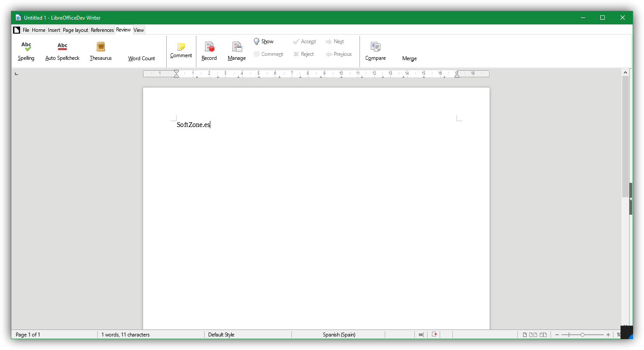Click the 'Page 1 of 1' status field
Screen dimensions: 644x350
(28, 335)
